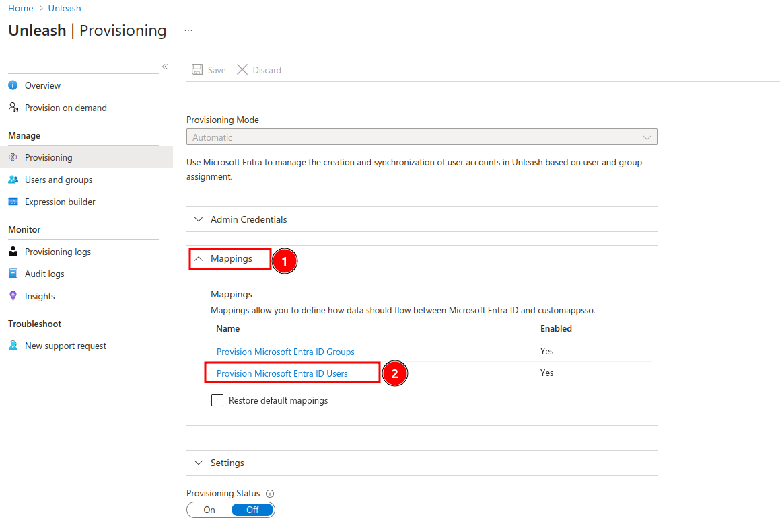Click the Provisioning logs icon
The height and width of the screenshot is (532, 780).
14,252
